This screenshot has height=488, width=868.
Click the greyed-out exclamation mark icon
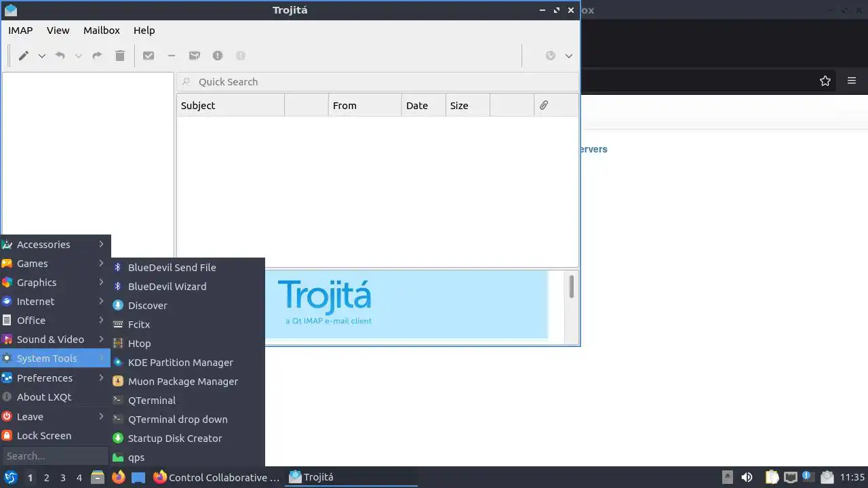(241, 56)
